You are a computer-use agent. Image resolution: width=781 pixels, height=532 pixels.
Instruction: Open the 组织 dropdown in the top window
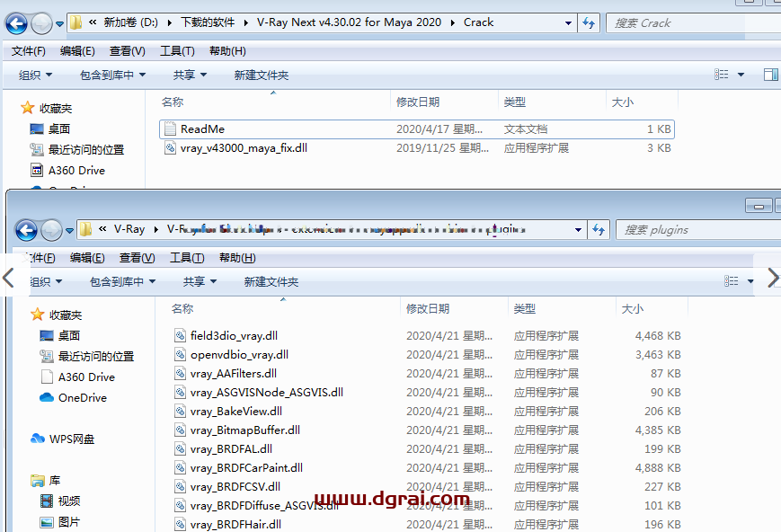[x=35, y=75]
